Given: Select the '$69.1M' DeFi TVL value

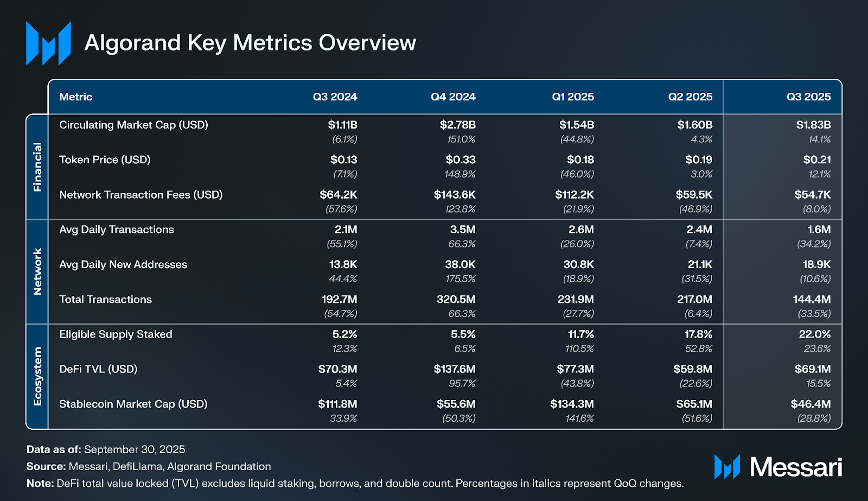Looking at the screenshot, I should [x=813, y=369].
